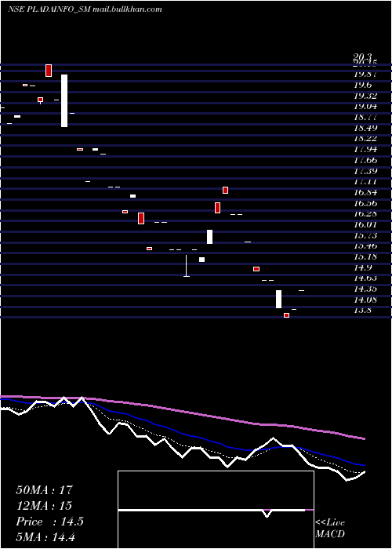Click the 15.18 price axis label
This screenshot has height=549, width=392.
[365, 256]
